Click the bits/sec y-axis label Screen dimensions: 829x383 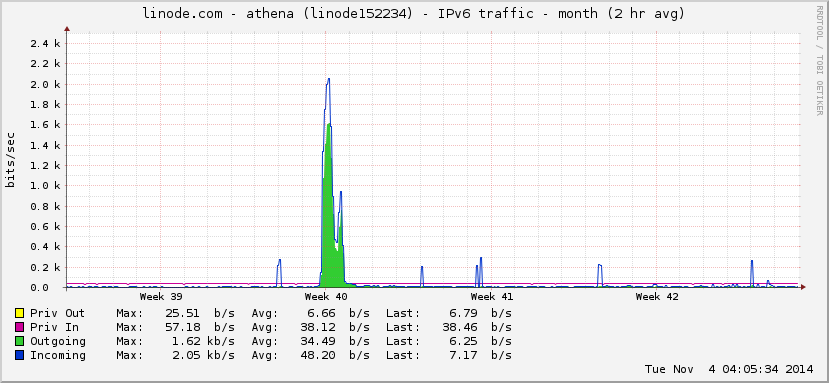10,160
